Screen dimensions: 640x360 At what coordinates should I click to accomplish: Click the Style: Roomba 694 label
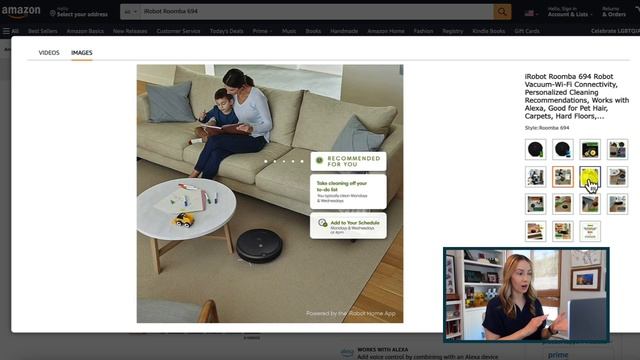(x=547, y=128)
